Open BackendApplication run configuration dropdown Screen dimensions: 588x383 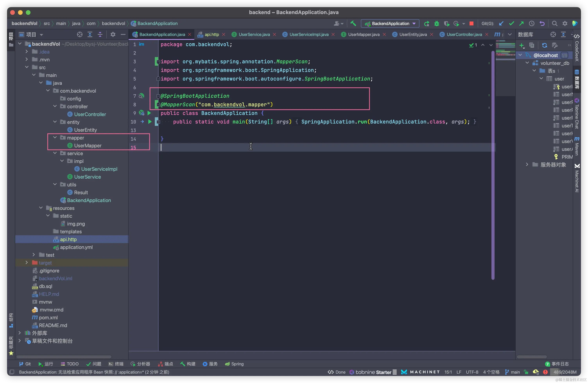(390, 23)
